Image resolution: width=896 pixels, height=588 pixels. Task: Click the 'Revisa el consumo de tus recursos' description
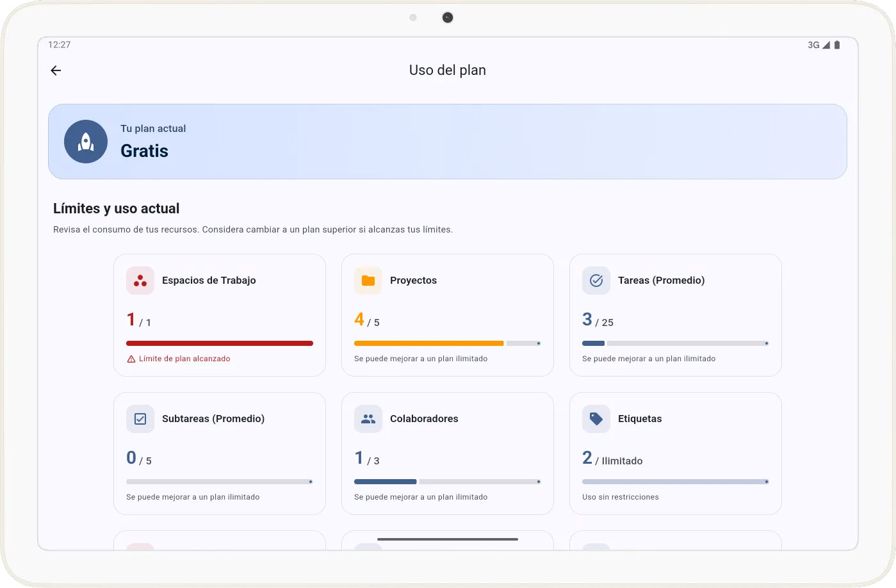click(x=253, y=229)
